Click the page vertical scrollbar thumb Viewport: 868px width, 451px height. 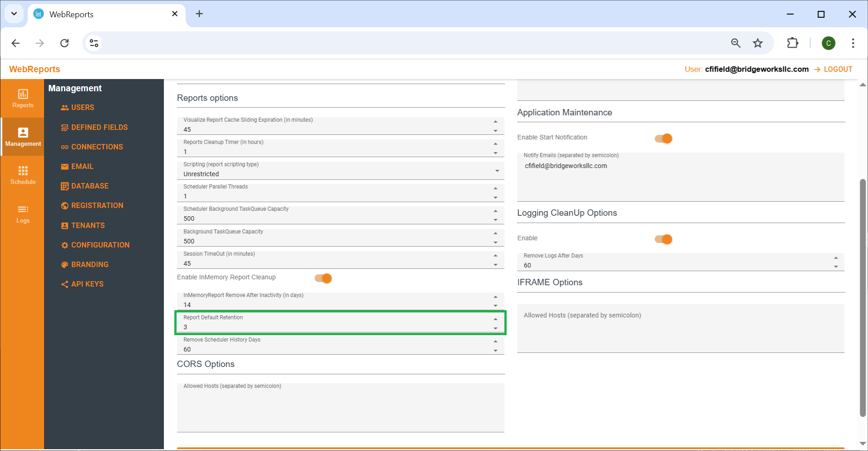pos(863,297)
